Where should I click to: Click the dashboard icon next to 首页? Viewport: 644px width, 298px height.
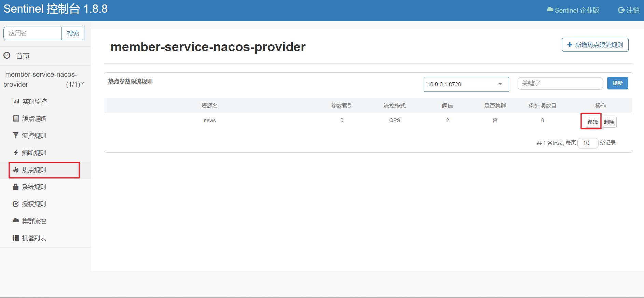(x=7, y=55)
